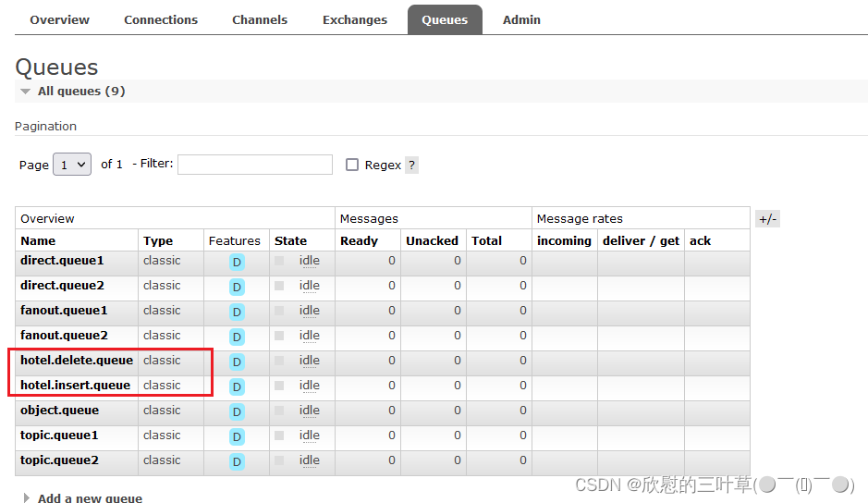
Task: Sort by the Name column header
Action: click(38, 241)
